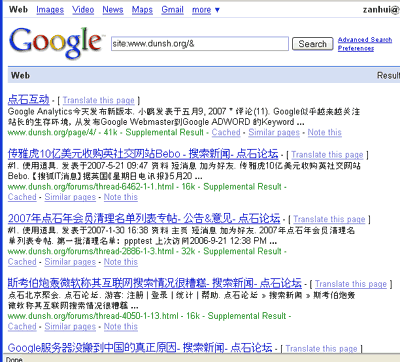Open the Google服务器没搬到中国 result title
The width and height of the screenshot is (400, 362).
click(140, 348)
